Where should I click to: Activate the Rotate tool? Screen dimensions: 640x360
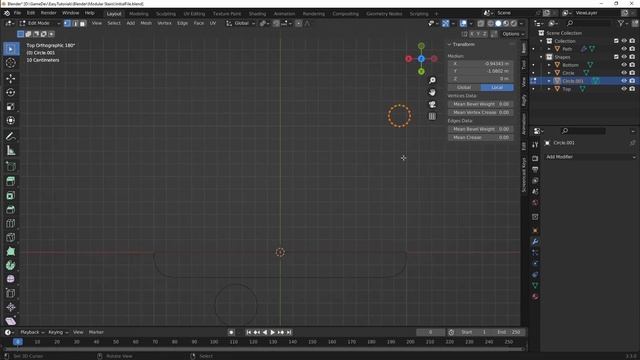pyautogui.click(x=11, y=92)
